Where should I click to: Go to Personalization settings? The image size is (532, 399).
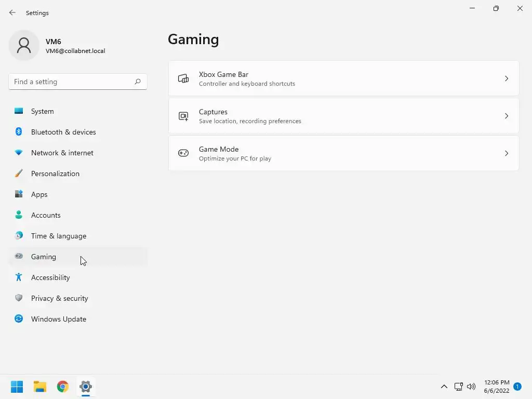point(78,174)
